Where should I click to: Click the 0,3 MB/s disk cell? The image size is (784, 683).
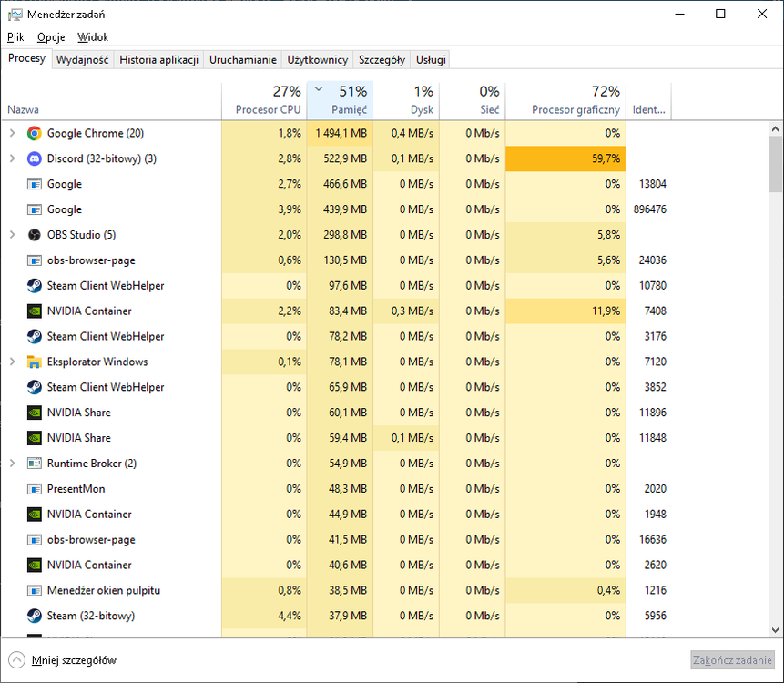406,311
